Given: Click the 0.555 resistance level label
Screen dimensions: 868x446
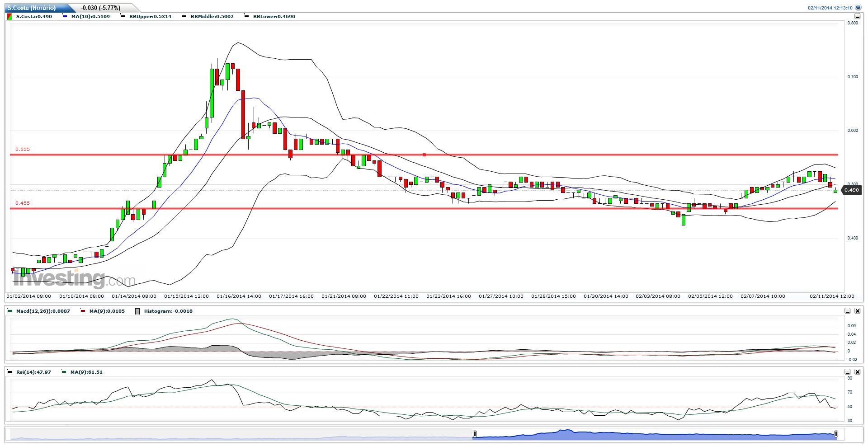Looking at the screenshot, I should (x=23, y=149).
